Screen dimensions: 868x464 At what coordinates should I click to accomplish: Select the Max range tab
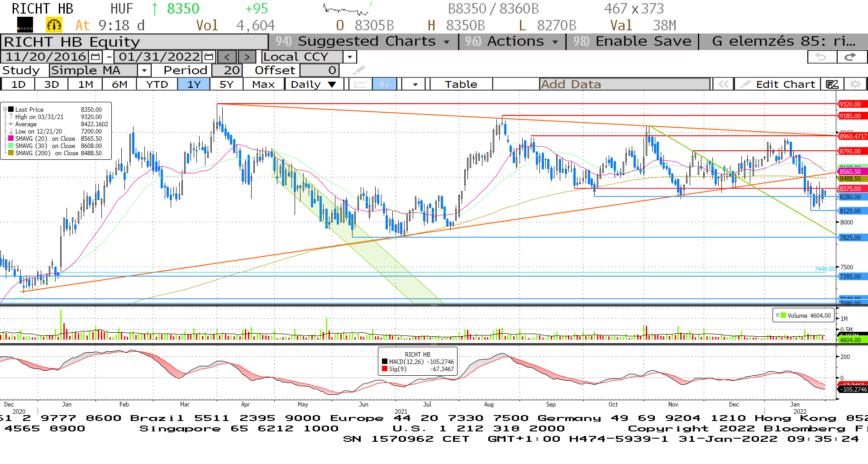pyautogui.click(x=263, y=84)
